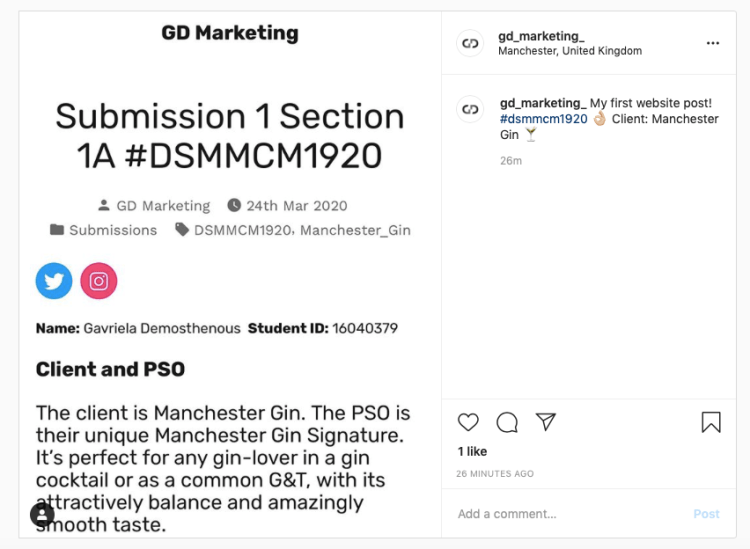Open the three-dot more options menu

(713, 43)
